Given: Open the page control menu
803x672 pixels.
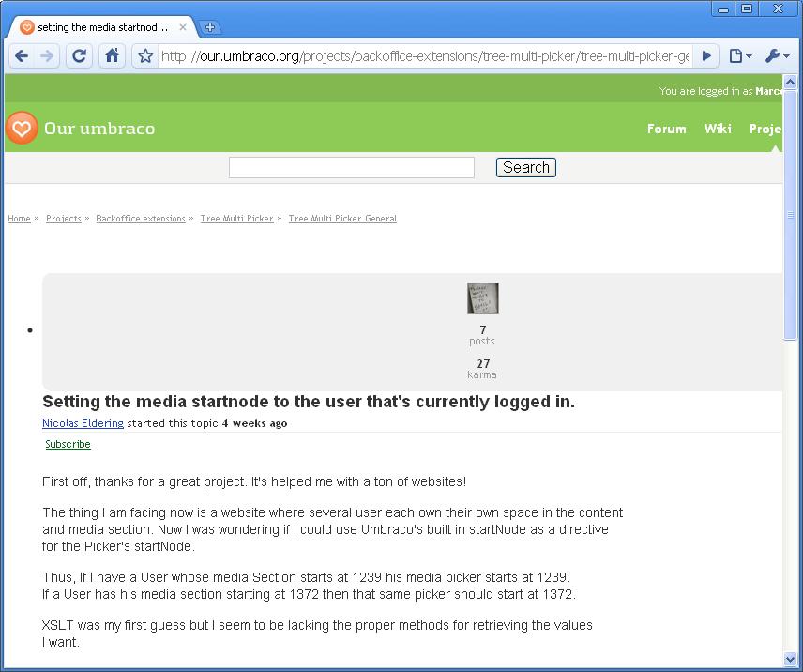Looking at the screenshot, I should (739, 55).
